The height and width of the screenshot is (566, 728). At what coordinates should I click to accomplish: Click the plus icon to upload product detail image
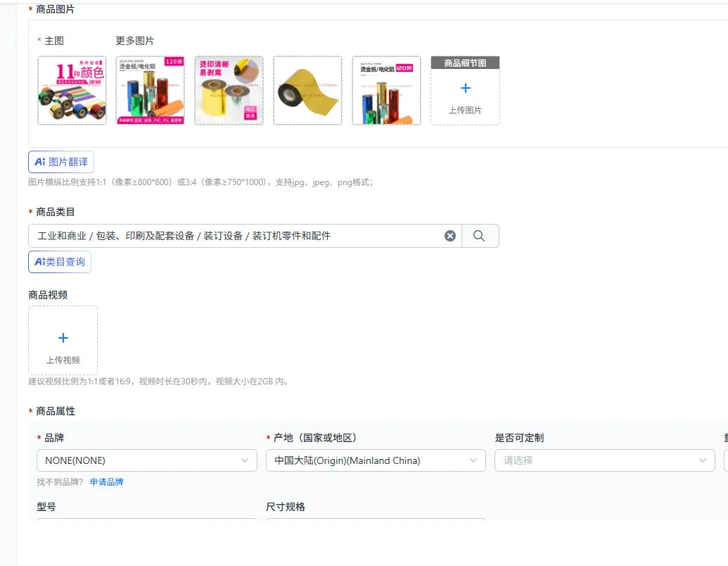tap(465, 88)
